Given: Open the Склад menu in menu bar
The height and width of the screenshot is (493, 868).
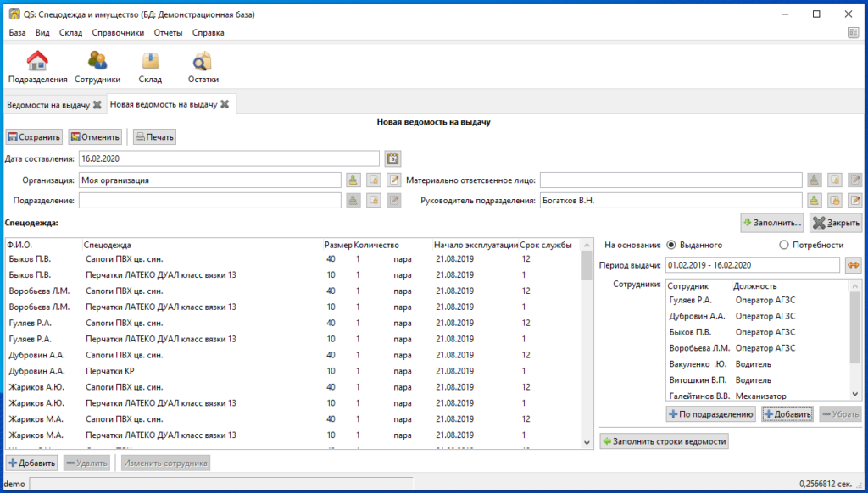Looking at the screenshot, I should point(70,33).
